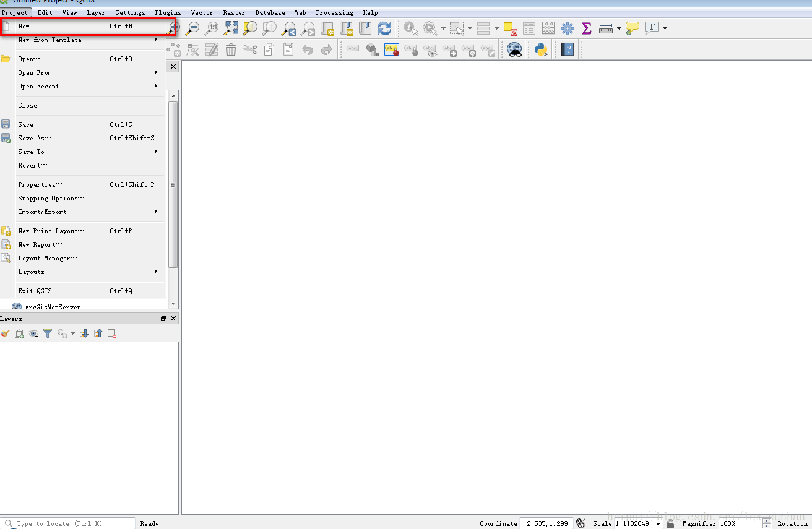Open the Attribute Table icon
The width and height of the screenshot is (812, 529).
(x=529, y=28)
